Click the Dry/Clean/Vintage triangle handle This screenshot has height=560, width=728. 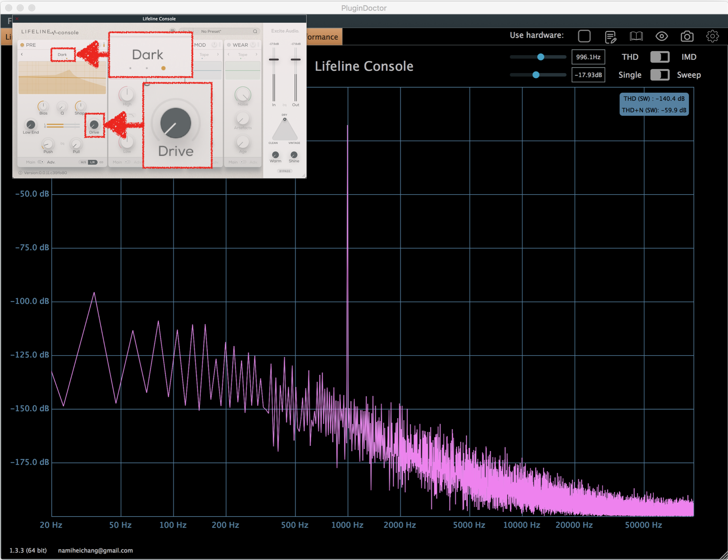pyautogui.click(x=285, y=119)
